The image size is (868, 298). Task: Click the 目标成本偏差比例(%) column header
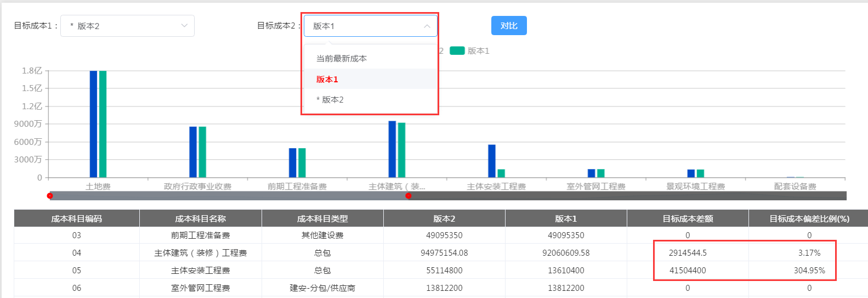tap(809, 218)
